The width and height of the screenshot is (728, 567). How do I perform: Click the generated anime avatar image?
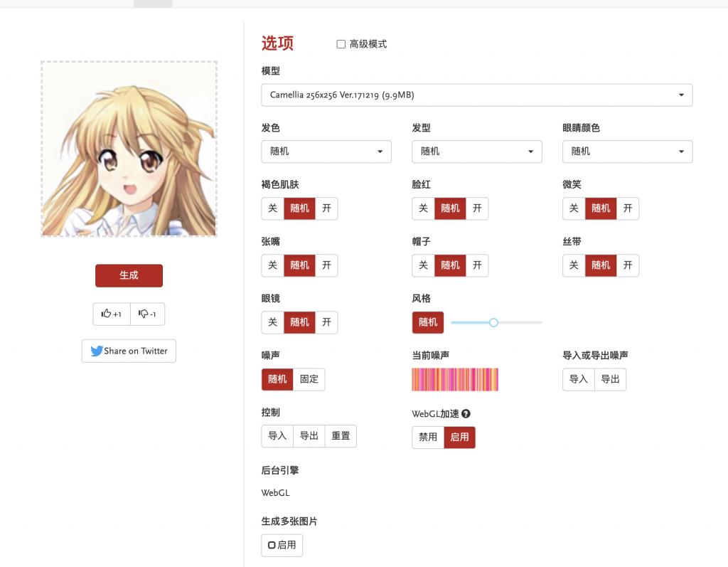(129, 149)
